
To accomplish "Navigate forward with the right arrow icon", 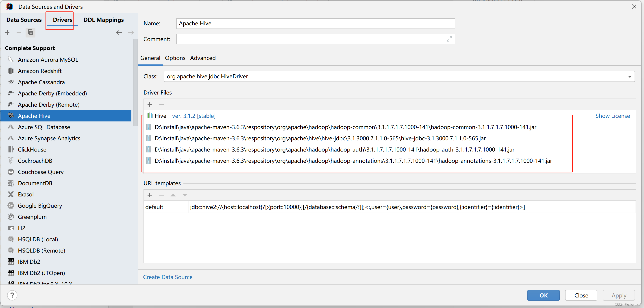I will [131, 32].
